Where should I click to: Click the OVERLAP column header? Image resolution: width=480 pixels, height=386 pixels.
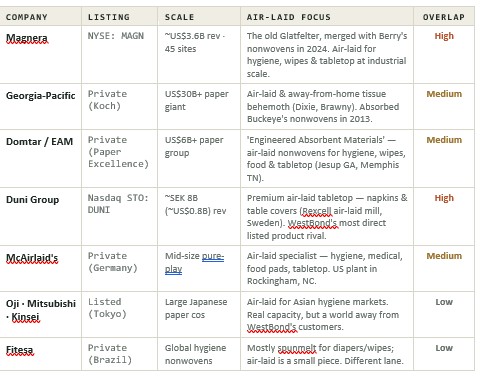tap(444, 17)
